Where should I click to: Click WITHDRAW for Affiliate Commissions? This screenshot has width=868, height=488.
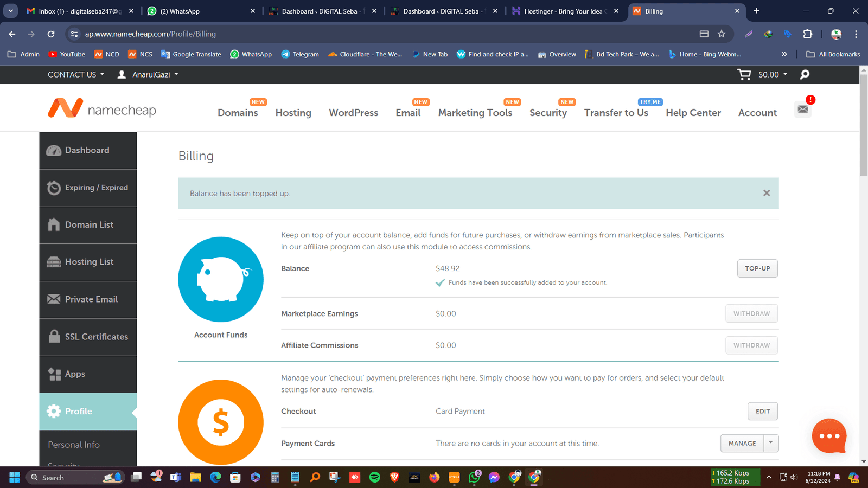click(751, 345)
